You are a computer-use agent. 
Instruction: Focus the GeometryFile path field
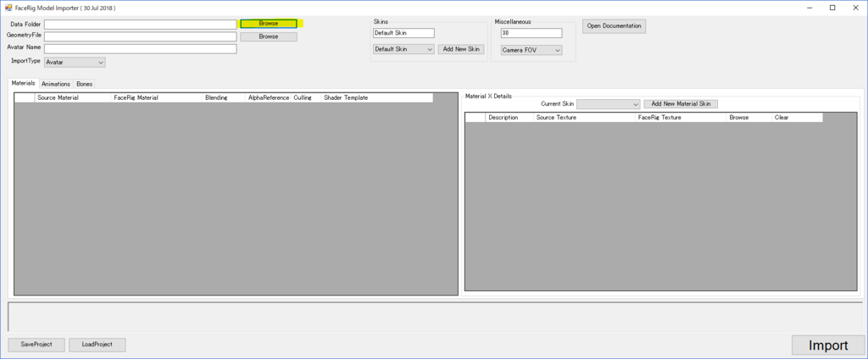(141, 36)
